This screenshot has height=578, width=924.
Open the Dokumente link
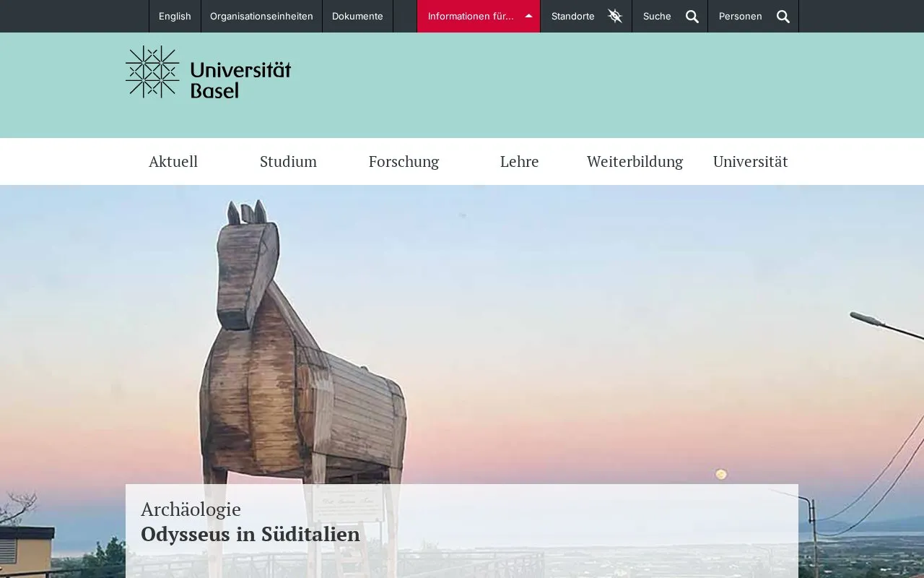[357, 16]
